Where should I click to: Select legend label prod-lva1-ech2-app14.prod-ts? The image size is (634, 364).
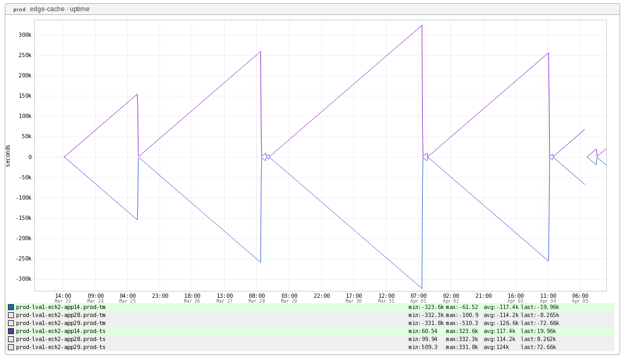coord(60,331)
